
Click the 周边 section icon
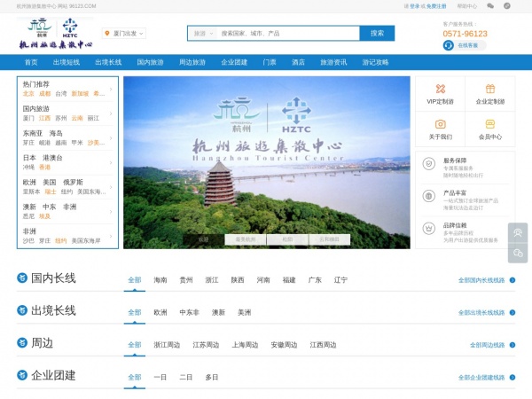(22, 342)
